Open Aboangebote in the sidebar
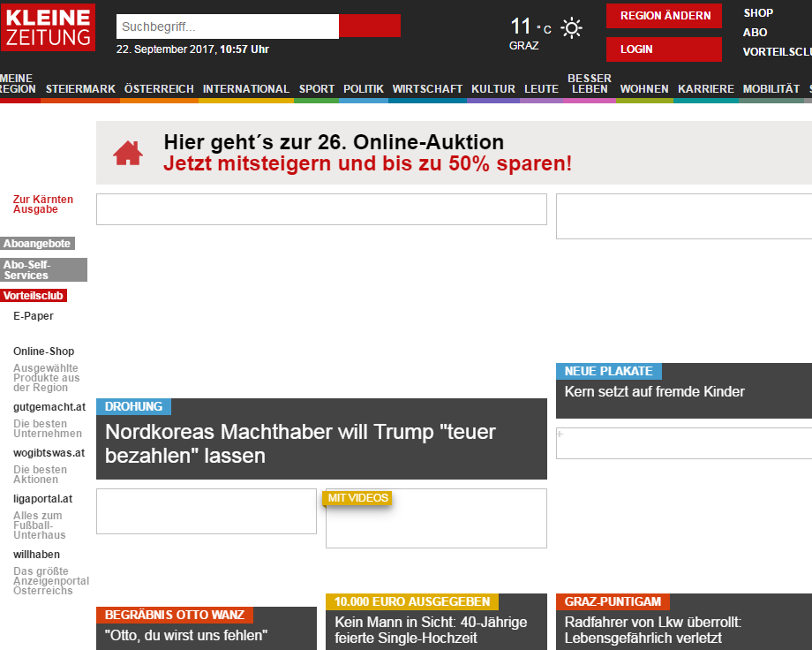The image size is (812, 650). tap(37, 244)
